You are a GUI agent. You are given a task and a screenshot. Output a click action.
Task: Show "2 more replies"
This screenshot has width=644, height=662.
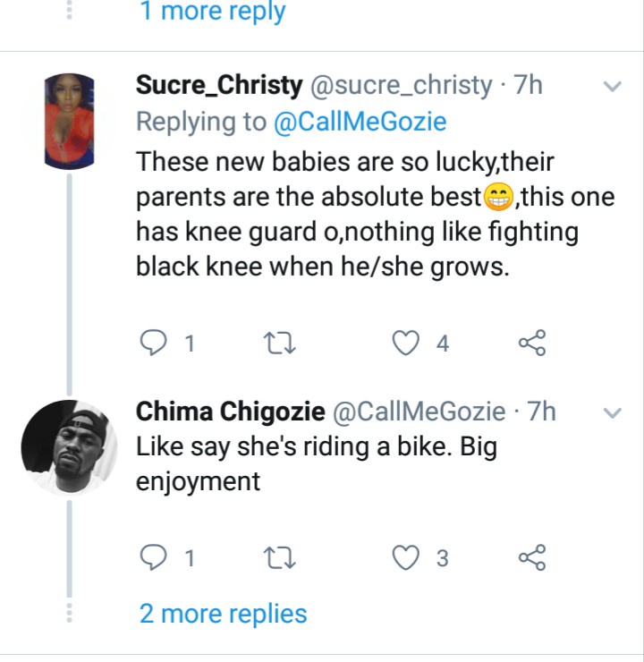click(223, 614)
